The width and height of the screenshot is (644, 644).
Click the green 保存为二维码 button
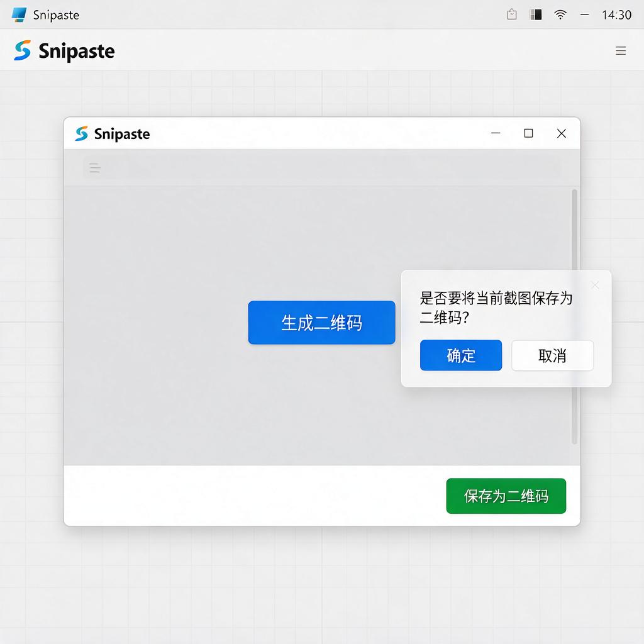(506, 496)
